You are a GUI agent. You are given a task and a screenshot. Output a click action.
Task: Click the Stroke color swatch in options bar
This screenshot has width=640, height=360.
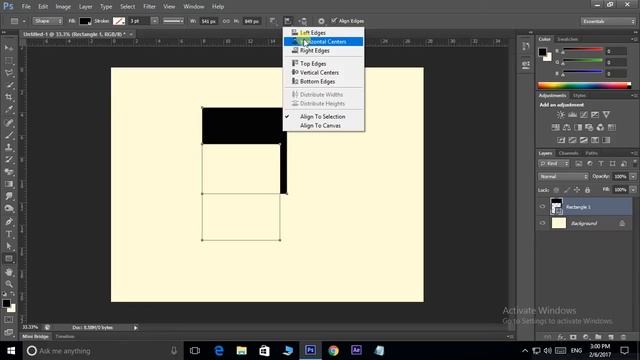click(x=119, y=21)
